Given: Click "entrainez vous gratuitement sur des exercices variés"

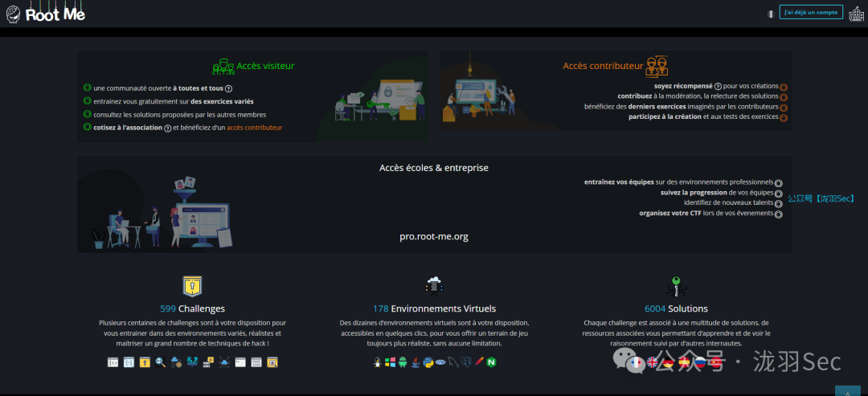Looking at the screenshot, I should click(174, 101).
